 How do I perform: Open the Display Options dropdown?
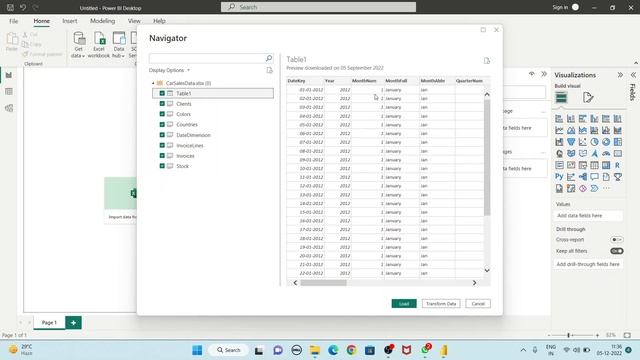coord(169,70)
